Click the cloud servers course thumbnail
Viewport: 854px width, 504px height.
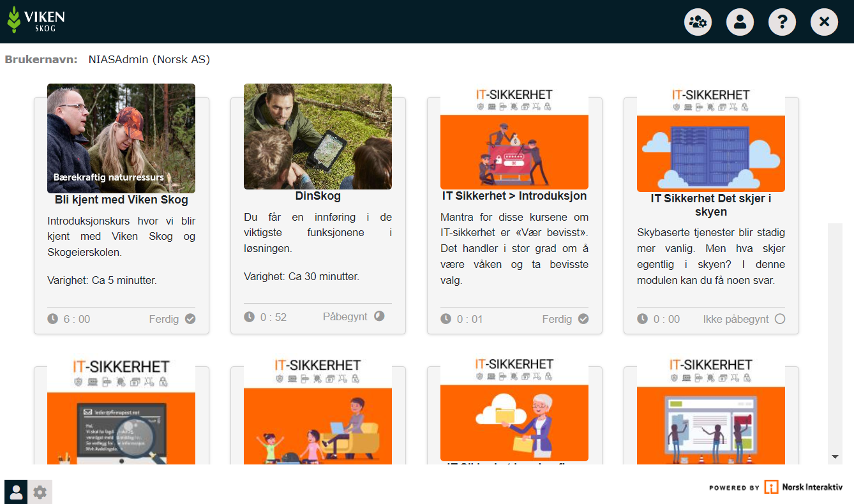coord(710,153)
